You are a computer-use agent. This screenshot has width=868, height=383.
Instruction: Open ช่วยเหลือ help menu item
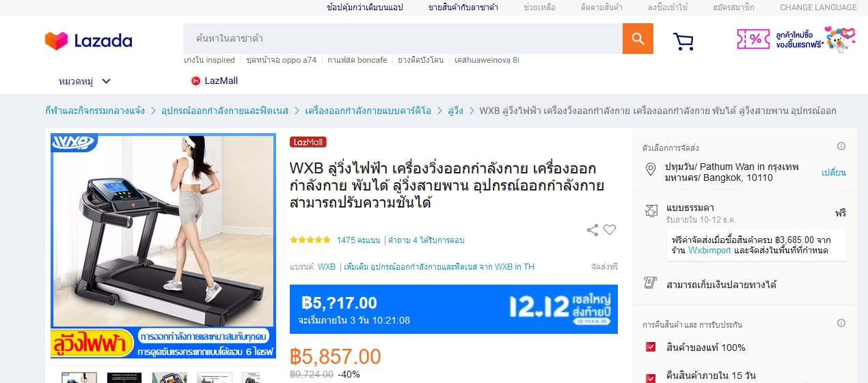(539, 8)
